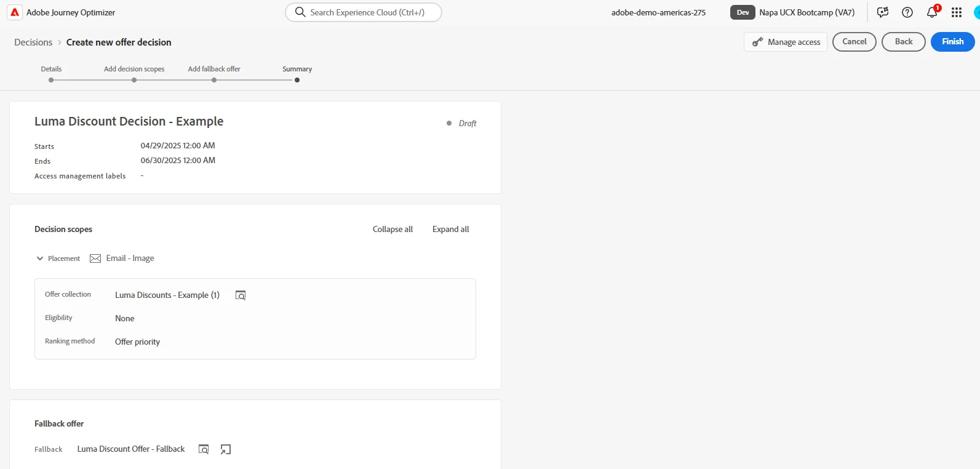Click the Luma Discounts - Example (1) collection name
This screenshot has height=469, width=980.
(167, 295)
